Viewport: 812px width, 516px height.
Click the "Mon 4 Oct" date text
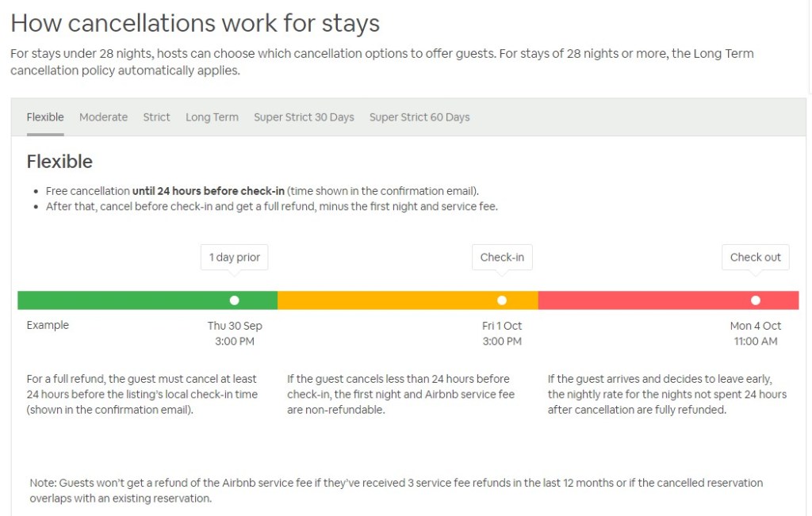pos(755,326)
